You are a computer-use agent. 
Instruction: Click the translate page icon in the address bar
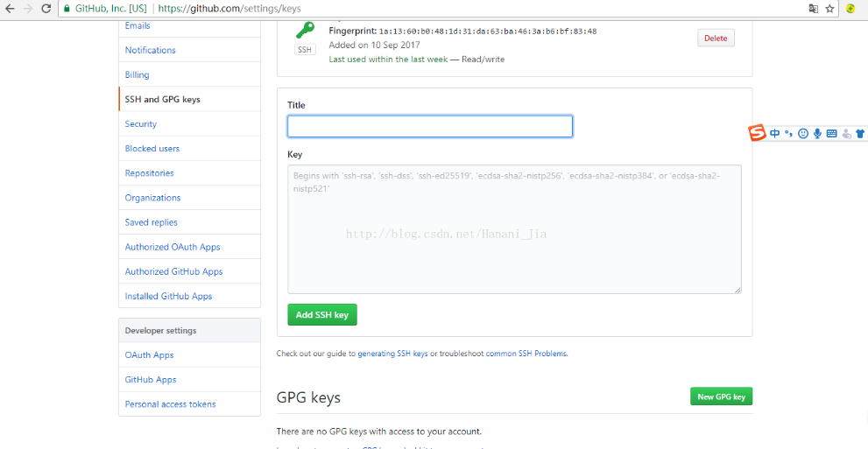tap(813, 8)
